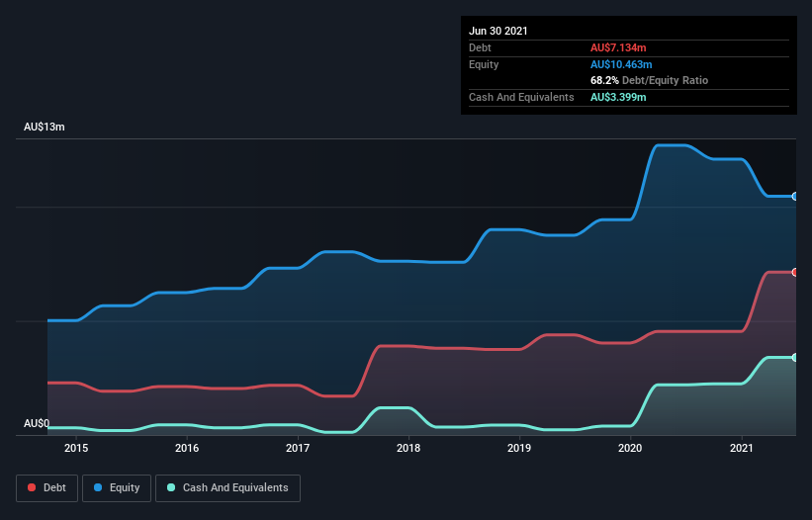
Task: Click the AU$13m y-axis label
Action: click(45, 127)
